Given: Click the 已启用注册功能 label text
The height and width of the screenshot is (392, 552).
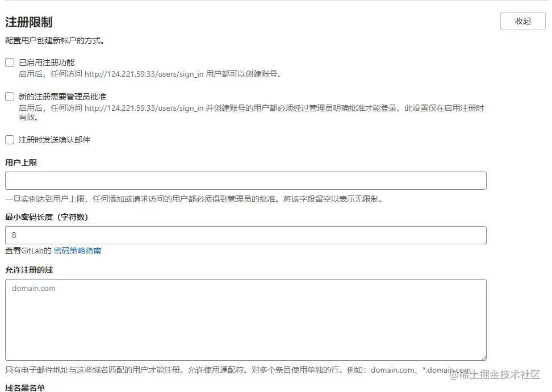Looking at the screenshot, I should [47, 62].
